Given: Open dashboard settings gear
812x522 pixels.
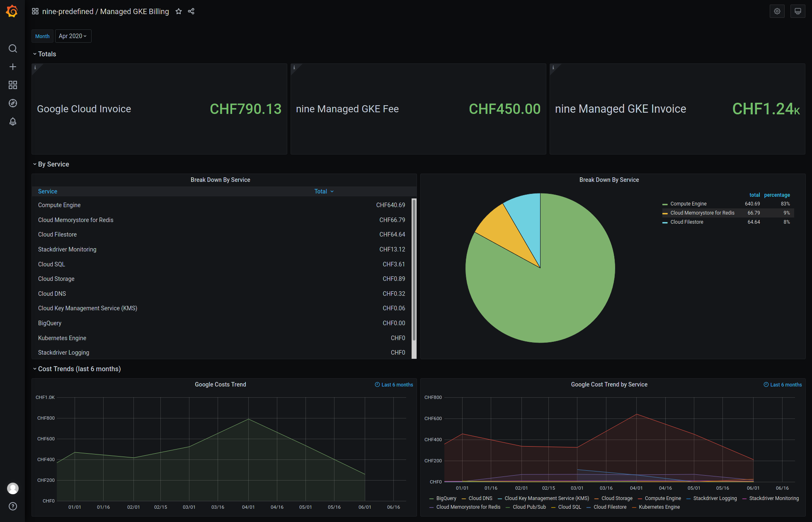Looking at the screenshot, I should (777, 11).
